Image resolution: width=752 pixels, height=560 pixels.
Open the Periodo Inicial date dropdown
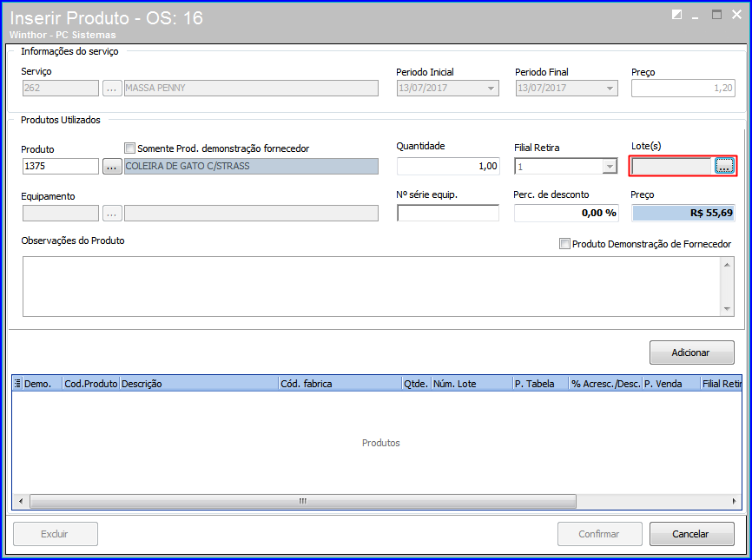click(x=491, y=89)
